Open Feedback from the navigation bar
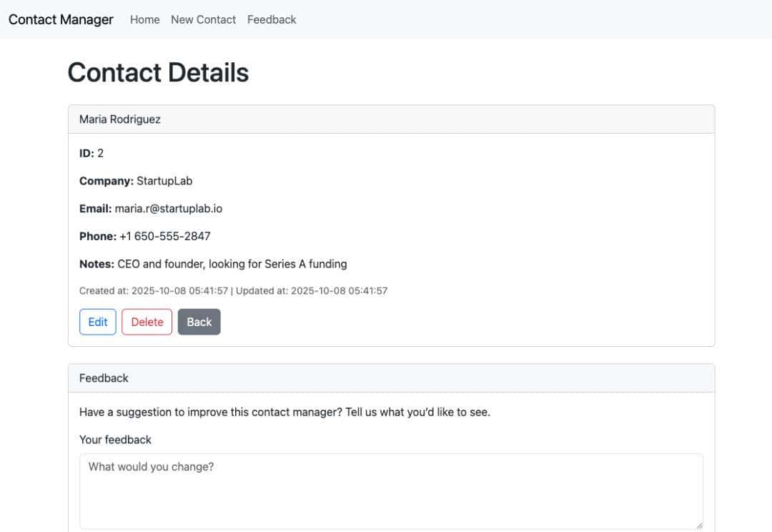The height and width of the screenshot is (532, 772). (x=272, y=19)
